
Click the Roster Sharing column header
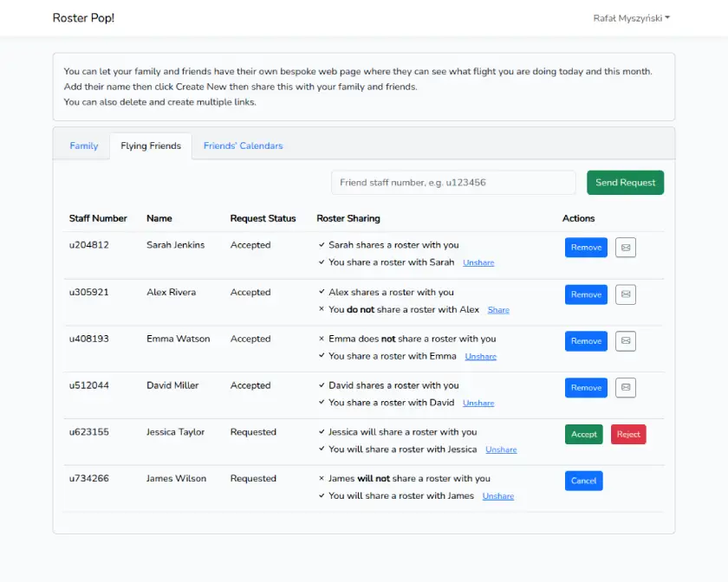(348, 218)
